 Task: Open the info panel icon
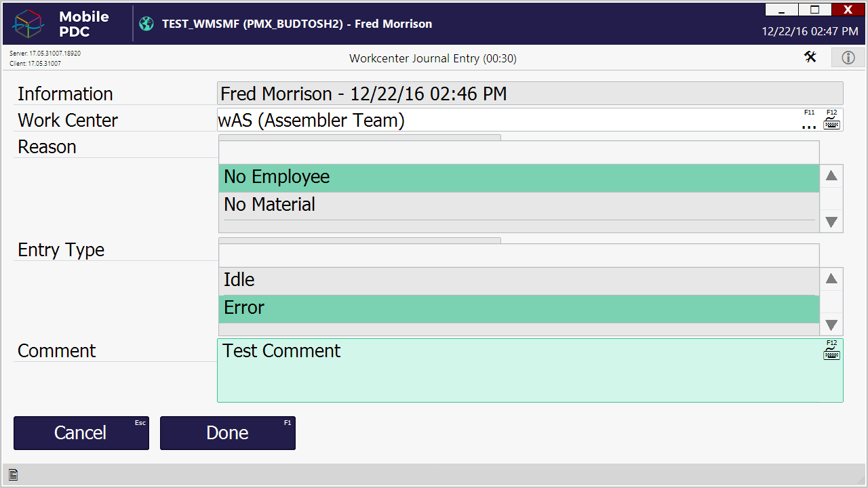pyautogui.click(x=848, y=58)
